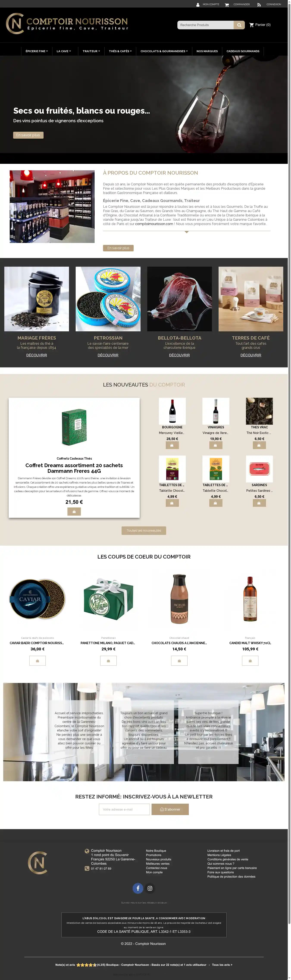Click the newsletter email address field

(124, 809)
